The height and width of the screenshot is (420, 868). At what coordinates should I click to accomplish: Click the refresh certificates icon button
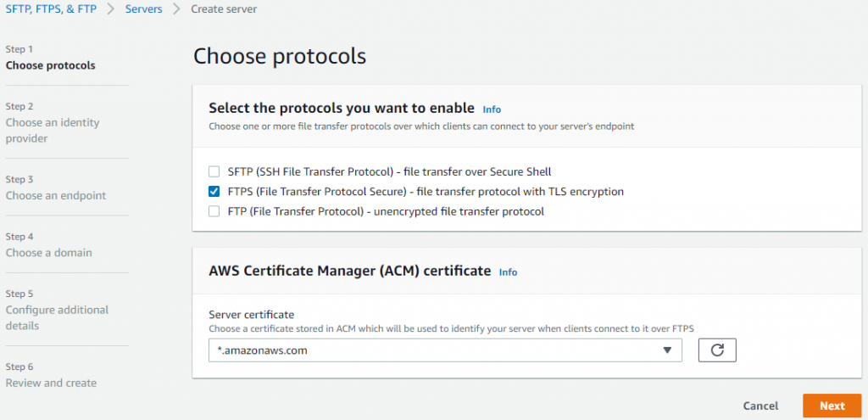(x=717, y=350)
